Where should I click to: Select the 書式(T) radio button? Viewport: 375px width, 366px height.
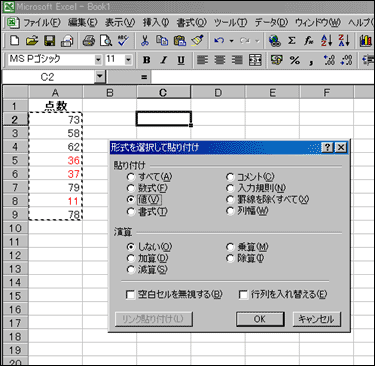pos(131,212)
